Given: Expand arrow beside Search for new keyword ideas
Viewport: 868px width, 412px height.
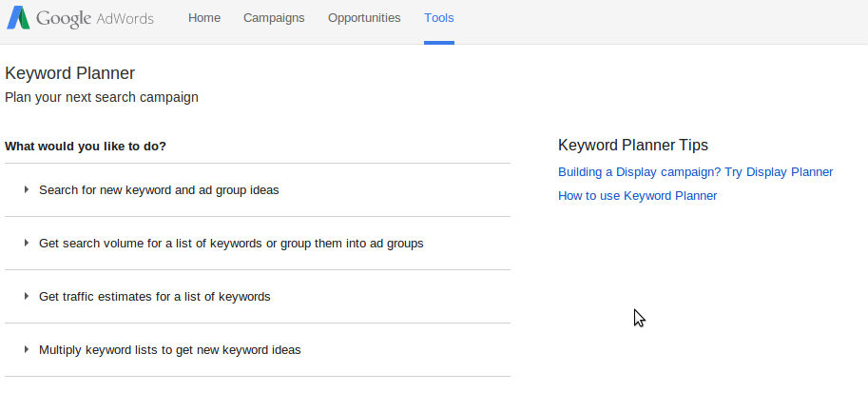Looking at the screenshot, I should pos(27,190).
